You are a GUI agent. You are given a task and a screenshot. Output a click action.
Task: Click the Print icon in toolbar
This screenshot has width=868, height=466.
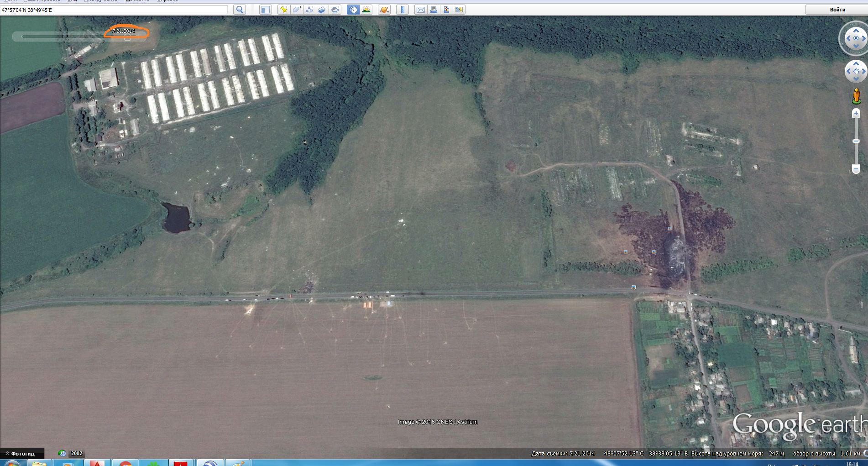pos(433,10)
